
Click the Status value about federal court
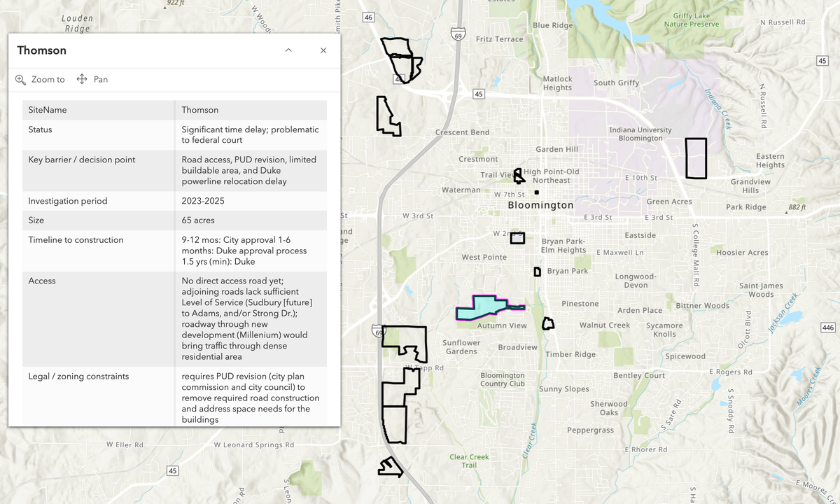pos(250,135)
